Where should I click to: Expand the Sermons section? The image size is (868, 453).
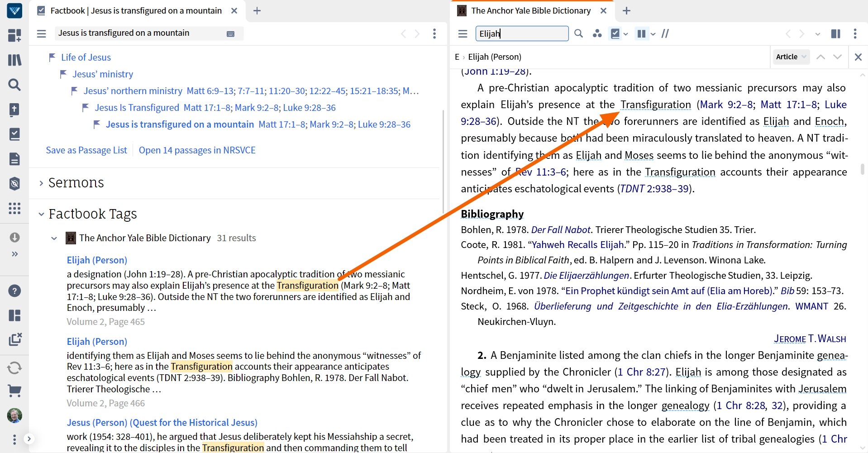click(x=41, y=183)
